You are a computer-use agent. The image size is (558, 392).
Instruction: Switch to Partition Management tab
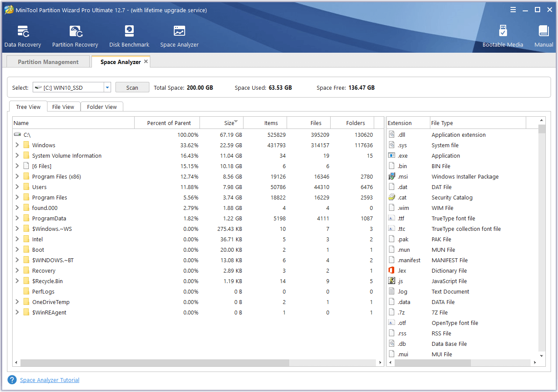click(x=48, y=62)
